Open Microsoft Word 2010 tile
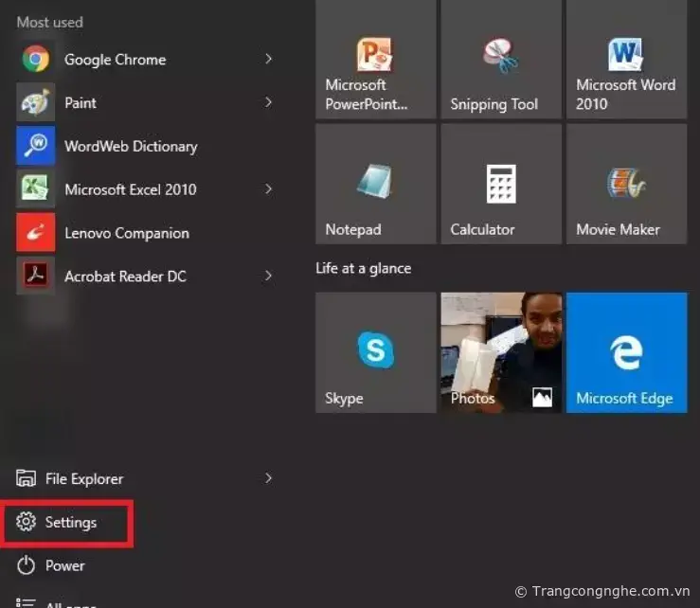 [x=626, y=59]
